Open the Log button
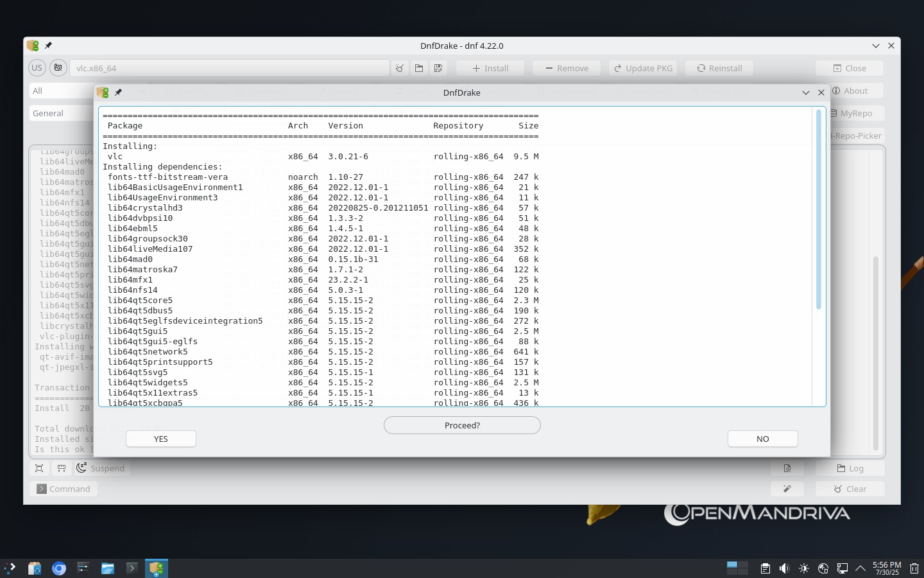Image resolution: width=924 pixels, height=578 pixels. point(850,468)
